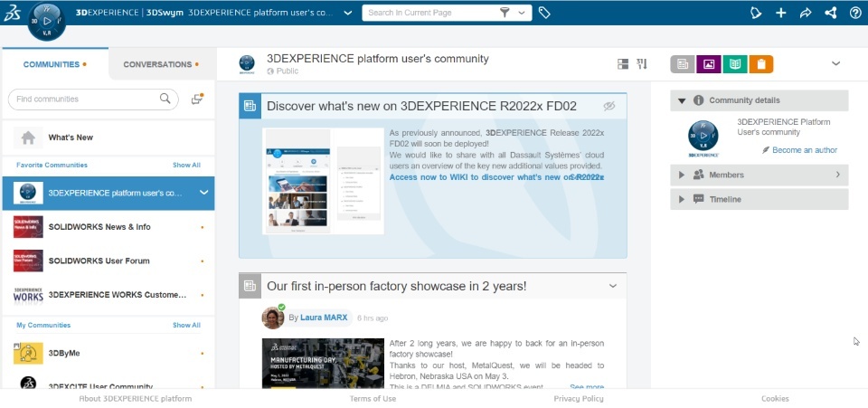Viewport: 868px width, 408px height.
Task: Open the notifications flag icon
Action: click(x=756, y=13)
